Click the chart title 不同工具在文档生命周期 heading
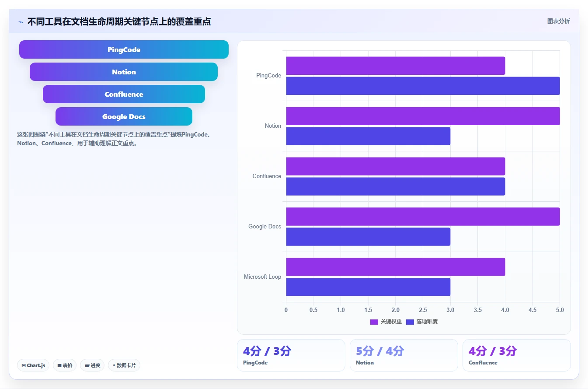 point(119,22)
